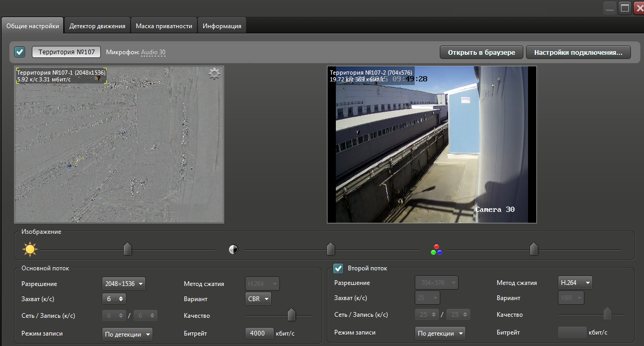
Task: Click the RGB saturation color icon
Action: click(437, 249)
